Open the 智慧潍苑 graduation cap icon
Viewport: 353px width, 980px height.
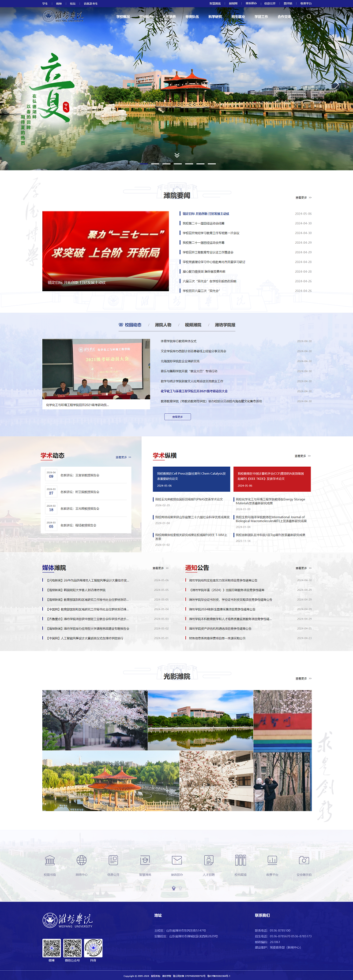click(145, 860)
